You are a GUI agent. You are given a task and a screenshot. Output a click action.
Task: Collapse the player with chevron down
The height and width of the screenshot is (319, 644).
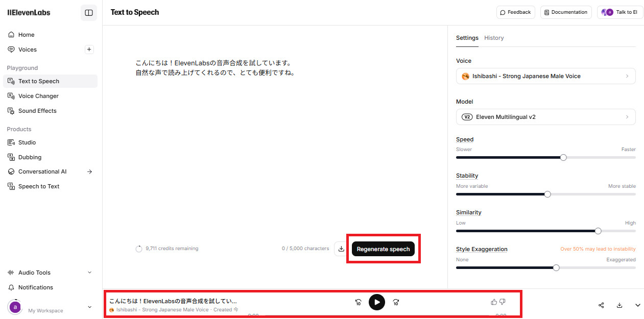click(x=638, y=305)
